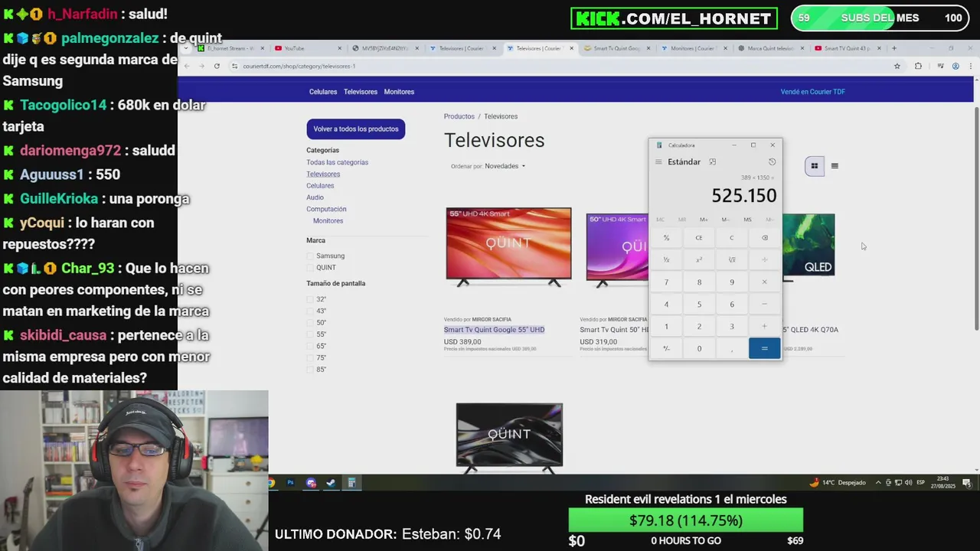This screenshot has height=551, width=980.
Task: Open the Vendé en Courier TDF link
Action: (813, 92)
